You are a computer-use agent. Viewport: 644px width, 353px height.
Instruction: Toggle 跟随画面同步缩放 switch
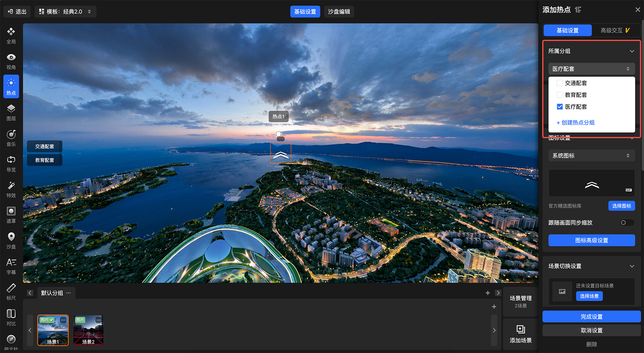(x=627, y=223)
